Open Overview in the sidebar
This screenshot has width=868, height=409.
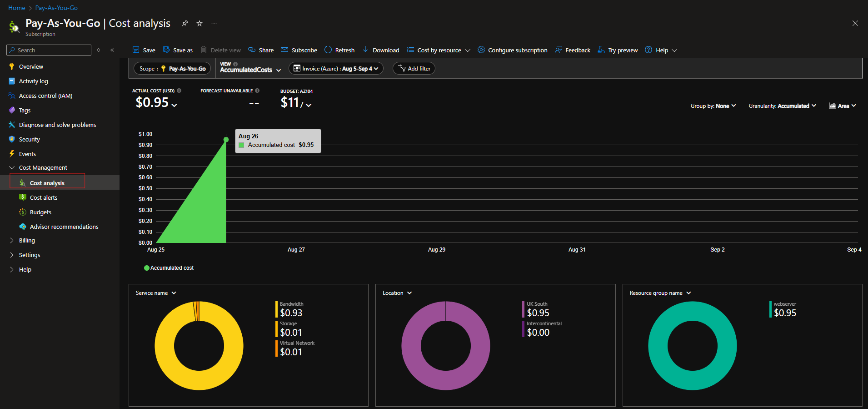tap(31, 66)
